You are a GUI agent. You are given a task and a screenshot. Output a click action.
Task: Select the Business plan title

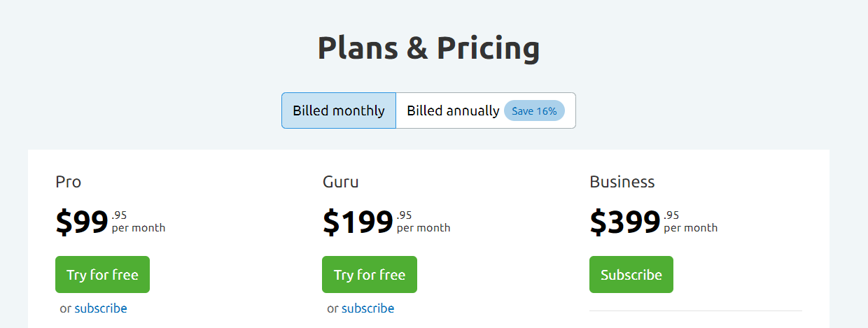622,182
